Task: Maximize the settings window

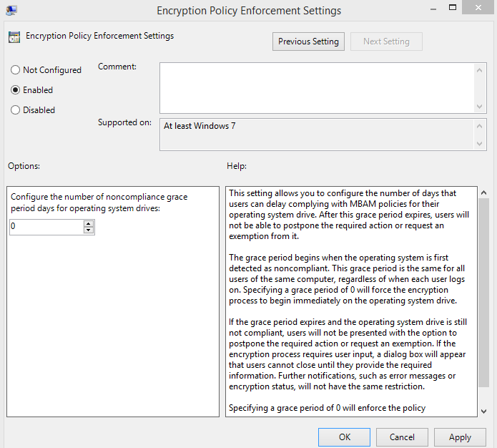Action: [453, 8]
